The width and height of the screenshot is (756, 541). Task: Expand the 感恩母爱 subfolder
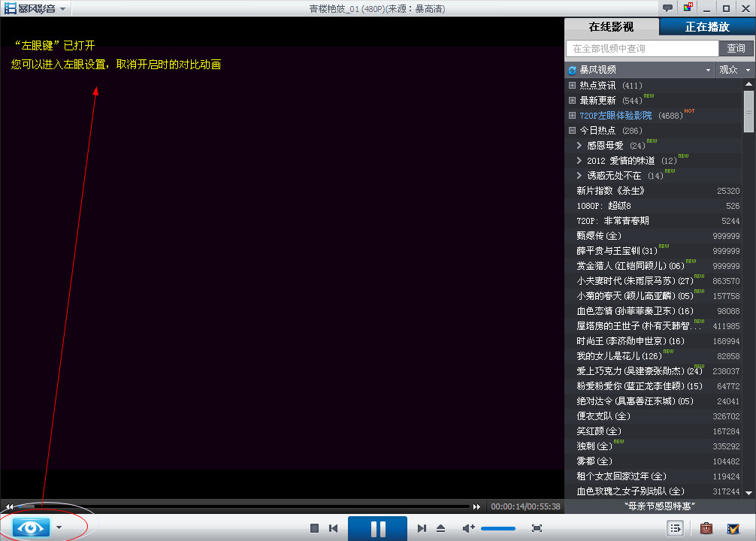(x=579, y=145)
